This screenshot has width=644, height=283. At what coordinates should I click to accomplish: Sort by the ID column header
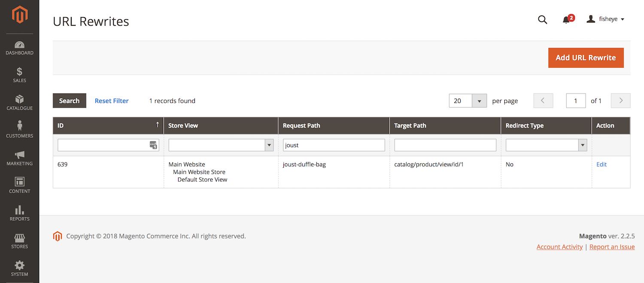108,126
